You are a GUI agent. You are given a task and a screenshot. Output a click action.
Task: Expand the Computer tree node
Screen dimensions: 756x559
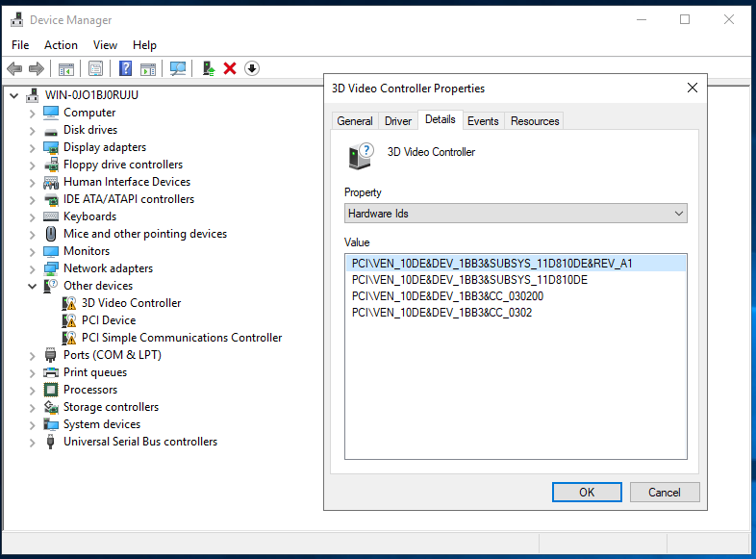[x=33, y=114]
